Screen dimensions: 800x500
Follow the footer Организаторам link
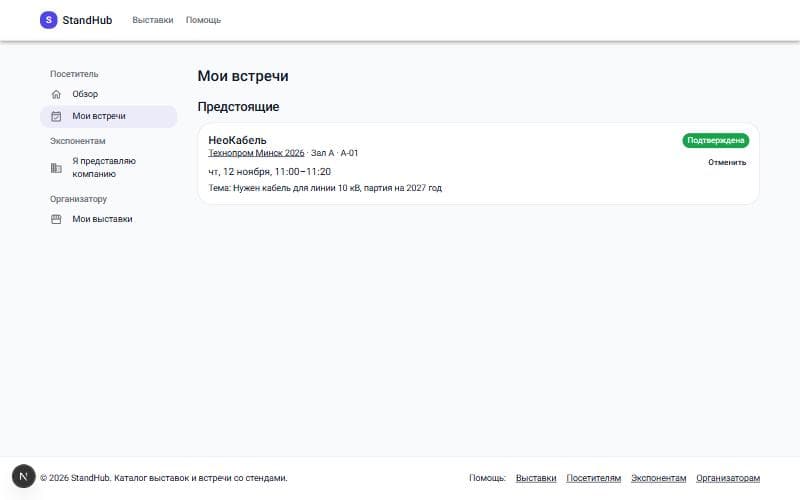(728, 478)
